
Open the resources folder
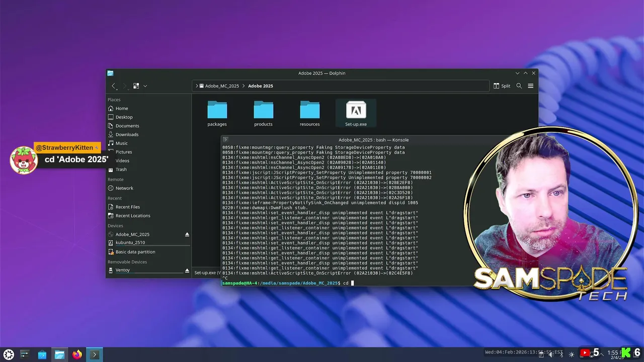pos(309,114)
